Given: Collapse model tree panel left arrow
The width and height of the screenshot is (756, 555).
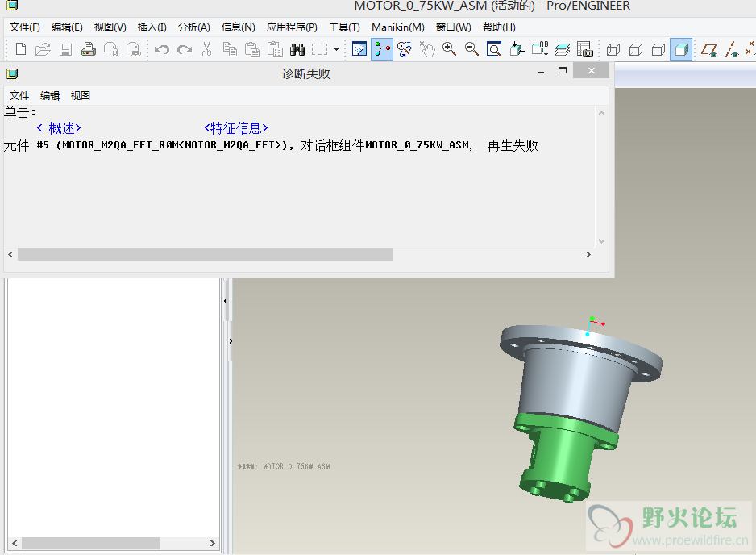Looking at the screenshot, I should (226, 301).
